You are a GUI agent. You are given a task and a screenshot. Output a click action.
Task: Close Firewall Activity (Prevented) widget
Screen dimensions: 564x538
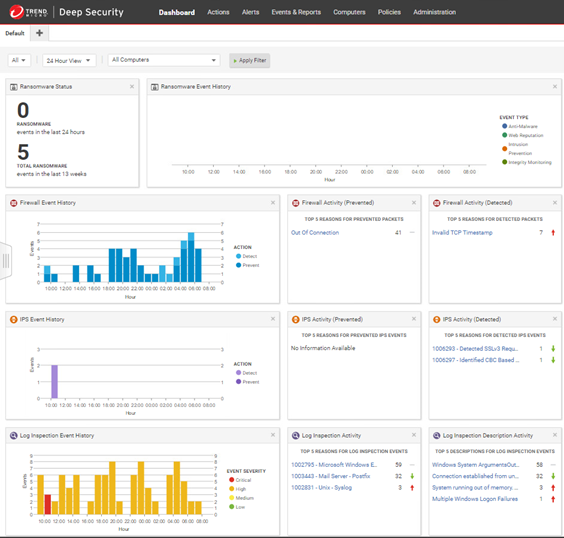point(414,203)
